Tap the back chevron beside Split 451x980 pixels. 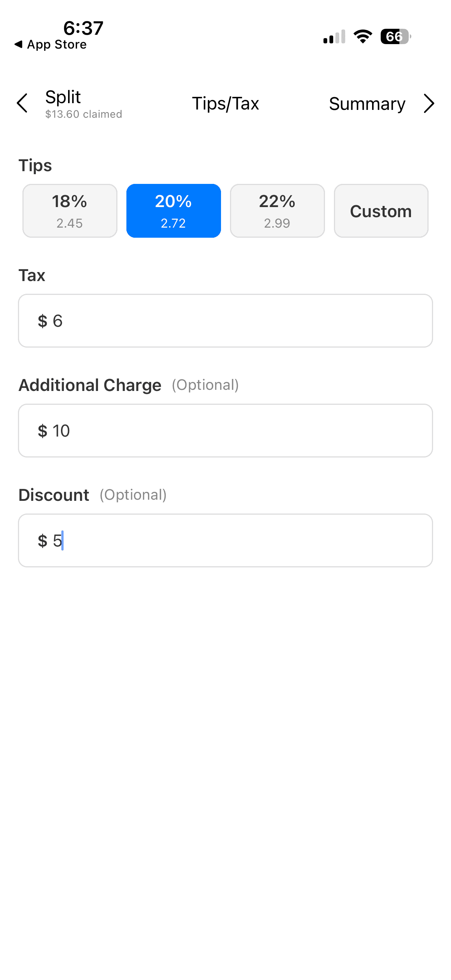coord(22,103)
